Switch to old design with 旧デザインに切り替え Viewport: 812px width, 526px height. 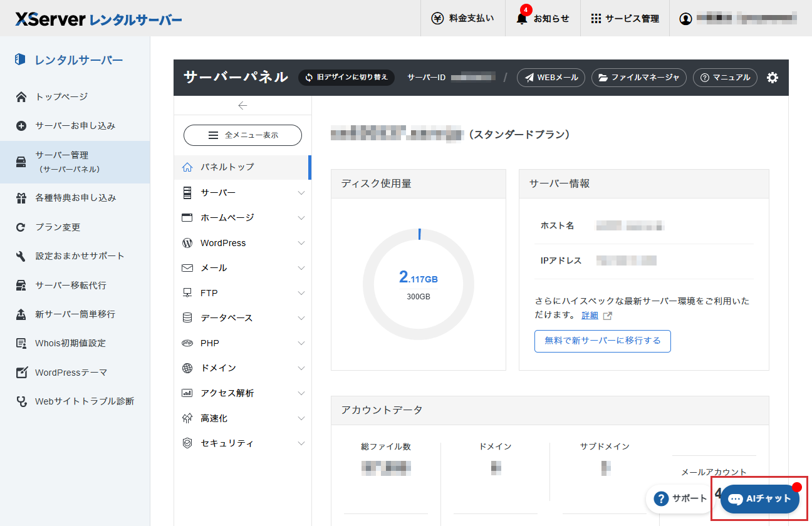tap(346, 78)
